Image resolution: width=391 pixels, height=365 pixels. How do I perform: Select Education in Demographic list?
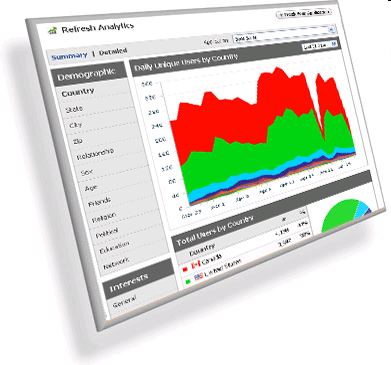(114, 247)
